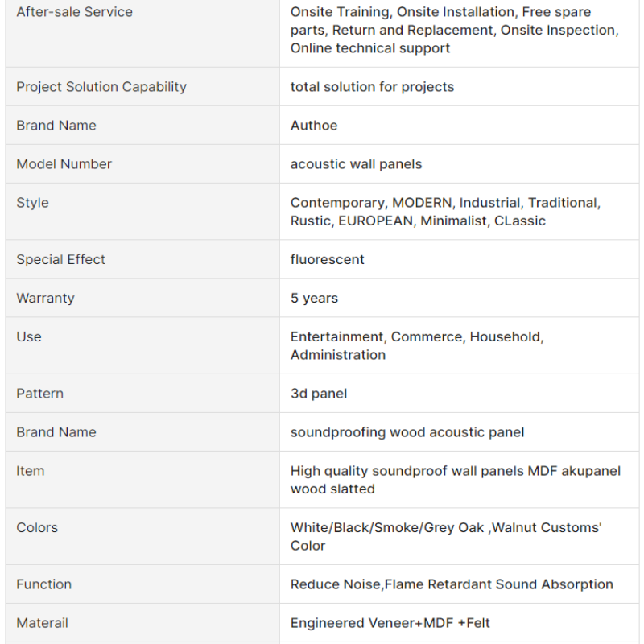Select the Warranty label
Viewport: 644px width, 644px height.
[45, 298]
